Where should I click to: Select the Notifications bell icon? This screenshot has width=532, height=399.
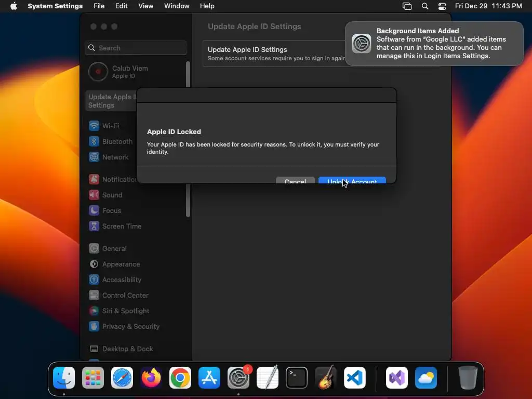tap(94, 179)
